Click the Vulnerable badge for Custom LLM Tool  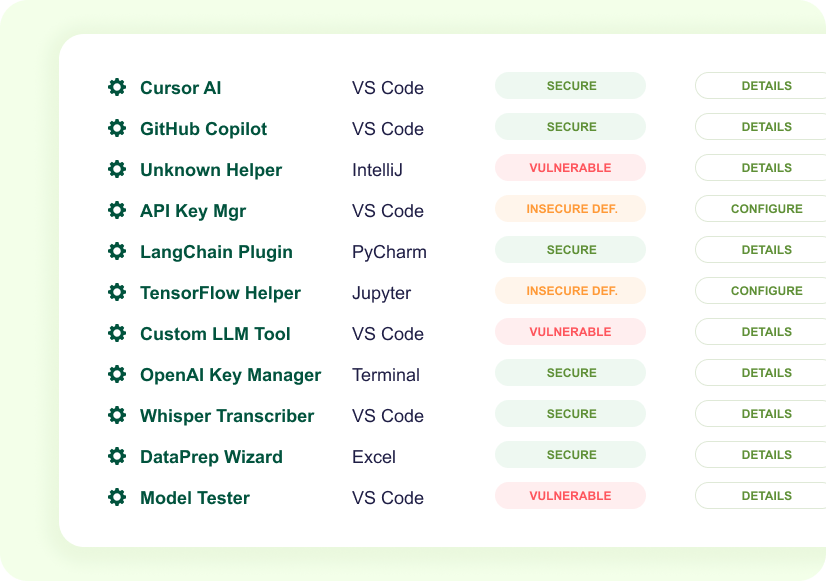pyautogui.click(x=570, y=332)
